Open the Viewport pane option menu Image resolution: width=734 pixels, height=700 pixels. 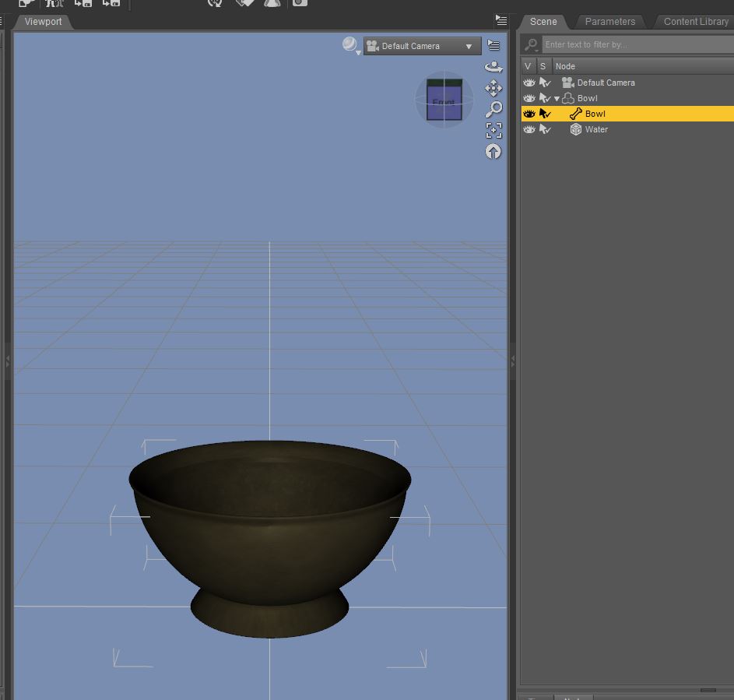click(501, 20)
